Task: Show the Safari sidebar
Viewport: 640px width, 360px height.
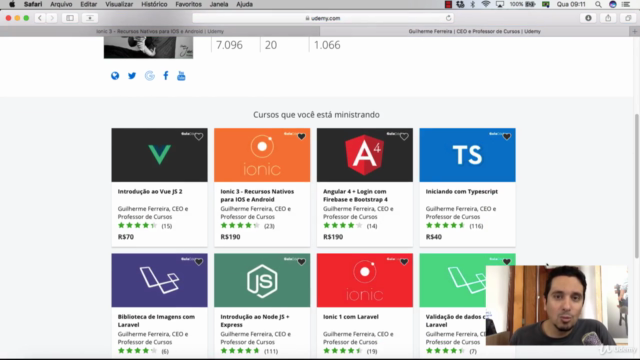Action: [70, 18]
